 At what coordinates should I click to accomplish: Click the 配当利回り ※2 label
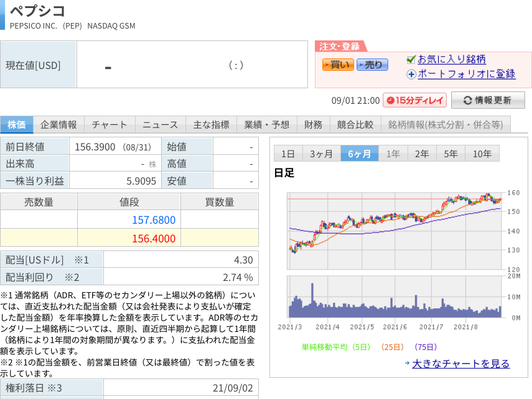[x=42, y=277]
